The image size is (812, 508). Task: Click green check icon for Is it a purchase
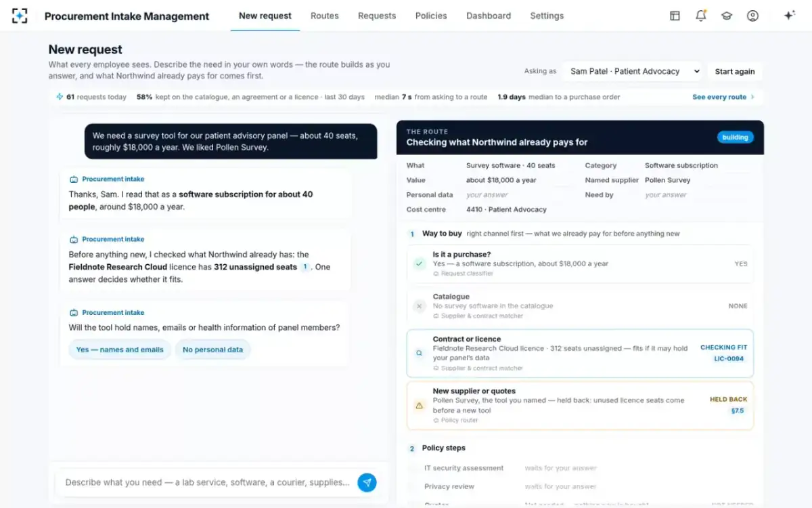tap(420, 263)
